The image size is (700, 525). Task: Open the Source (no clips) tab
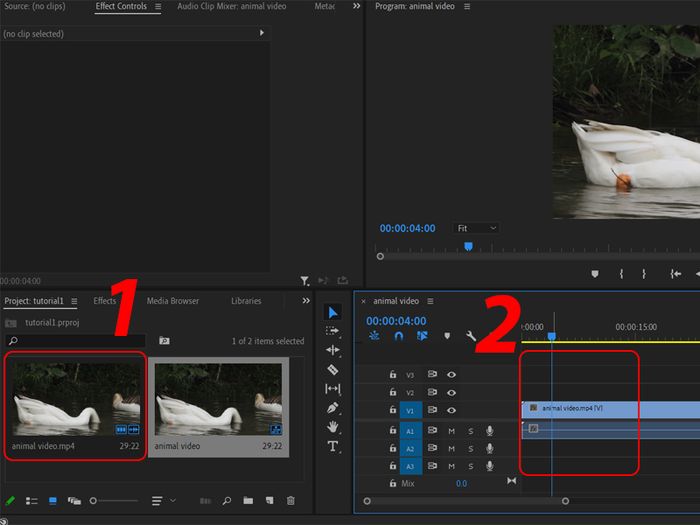point(34,6)
